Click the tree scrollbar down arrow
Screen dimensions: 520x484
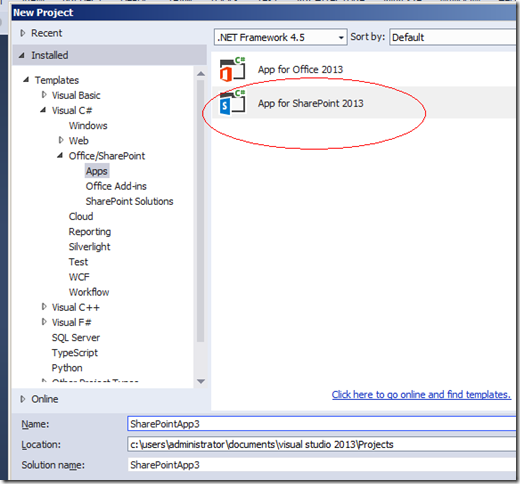[201, 381]
